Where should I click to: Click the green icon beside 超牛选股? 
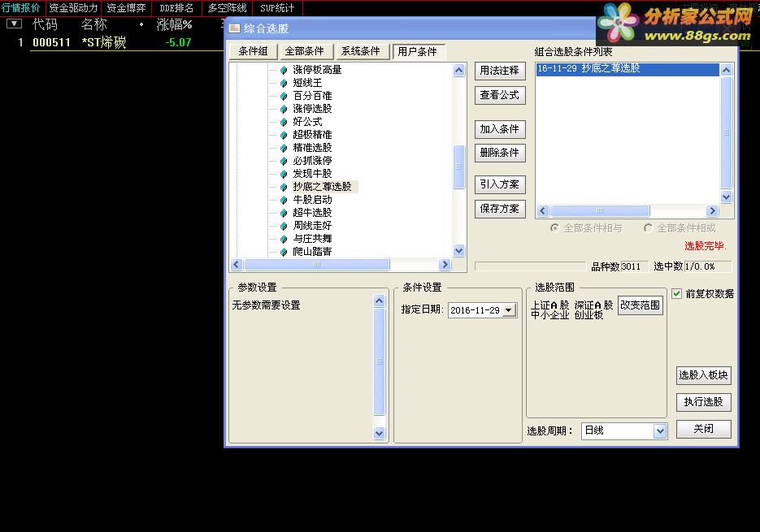coord(284,213)
